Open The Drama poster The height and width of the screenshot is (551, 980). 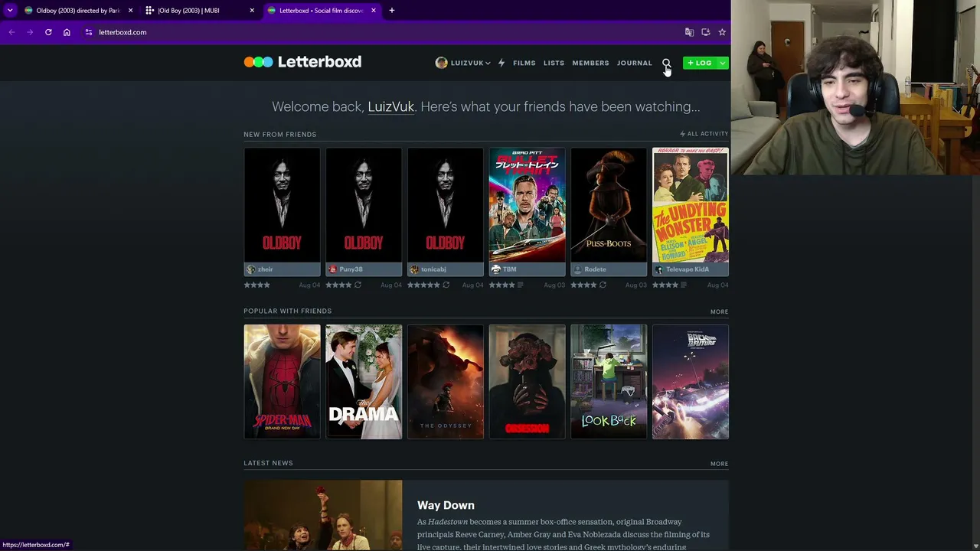point(364,382)
